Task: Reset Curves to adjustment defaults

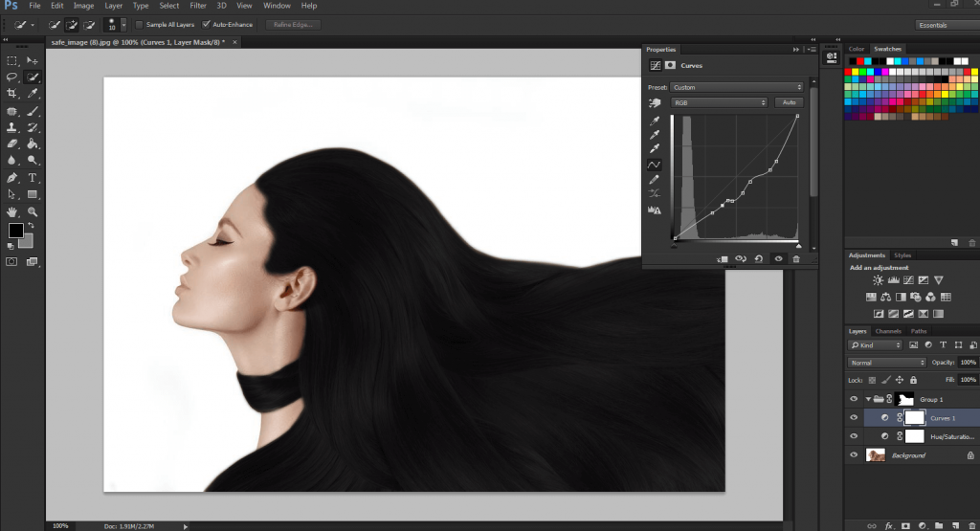Action: click(759, 258)
